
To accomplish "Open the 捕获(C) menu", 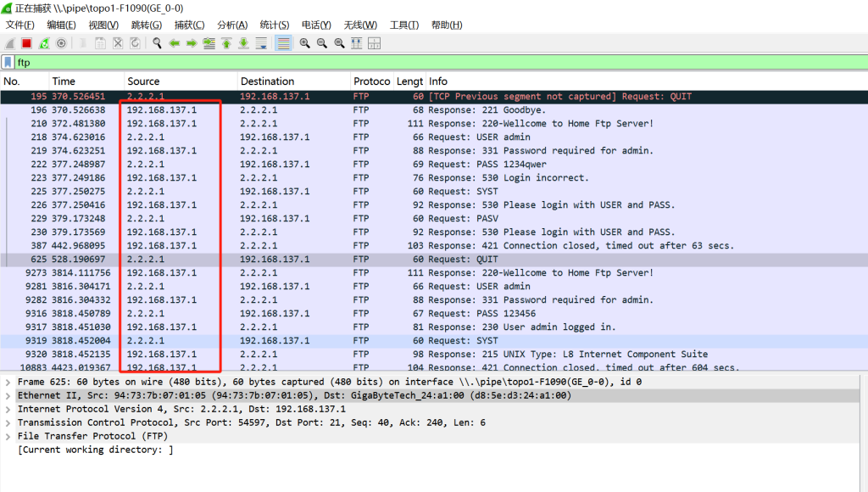I will click(189, 25).
